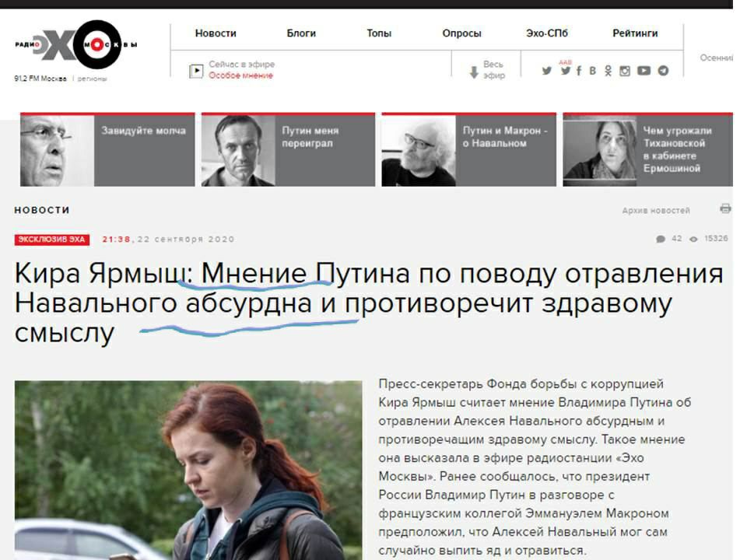747x560 pixels.
Task: Open the Odnoklassniki social icon
Action: [x=608, y=71]
